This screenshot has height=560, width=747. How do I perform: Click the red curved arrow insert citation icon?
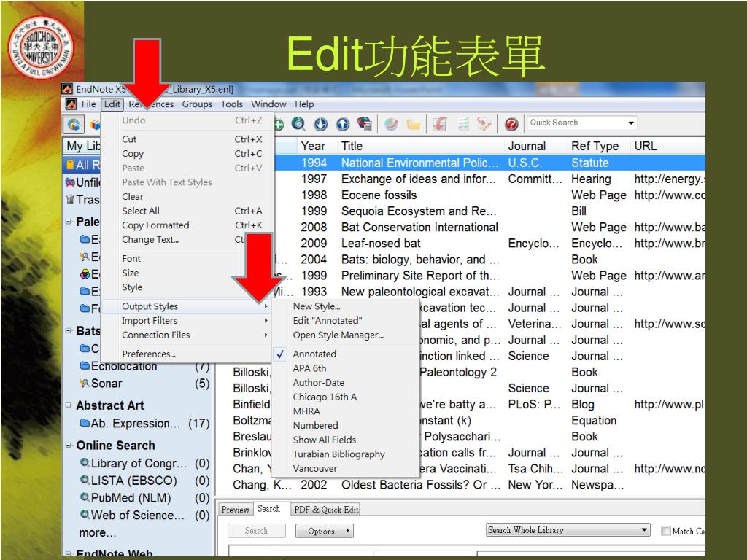tap(439, 124)
